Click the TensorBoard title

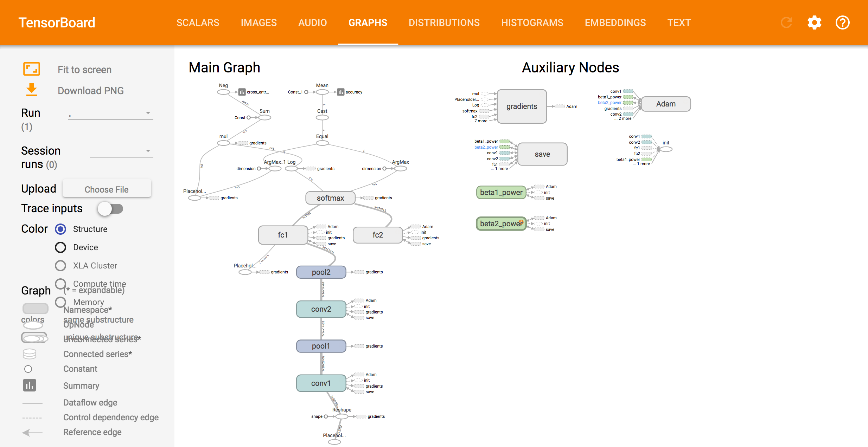click(x=57, y=22)
